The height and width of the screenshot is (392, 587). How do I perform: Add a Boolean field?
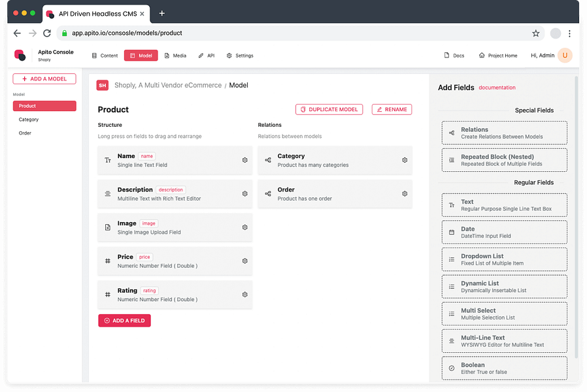pyautogui.click(x=504, y=368)
